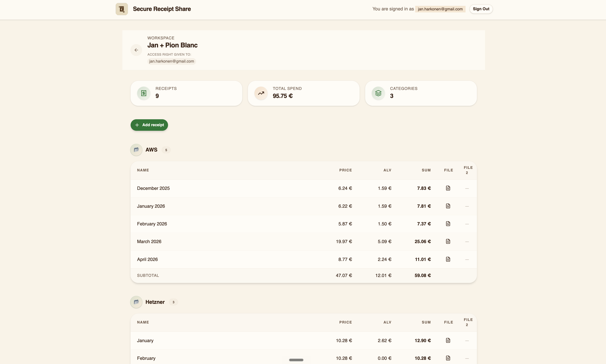Viewport: 606px width, 364px height.
Task: Open file for Hetzner February receipt
Action: pos(448,358)
